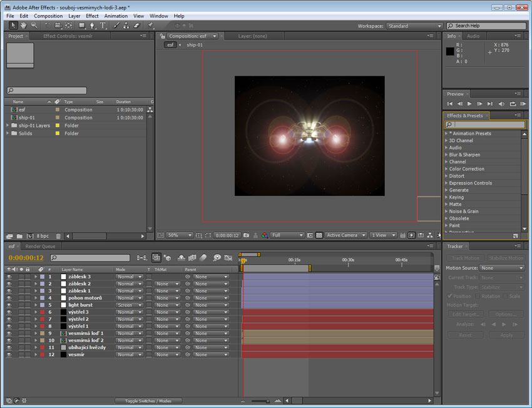Play the RAM preview play button

click(523, 104)
